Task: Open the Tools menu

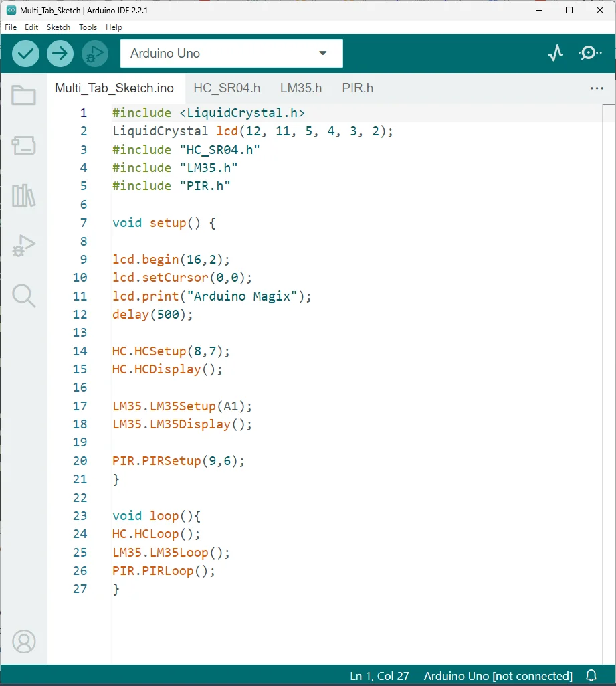Action: pyautogui.click(x=88, y=27)
